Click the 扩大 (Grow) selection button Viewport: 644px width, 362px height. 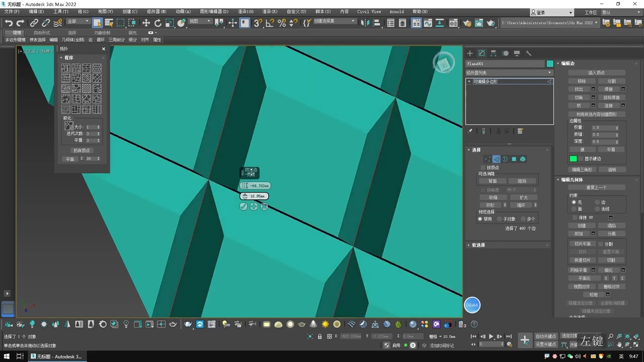pyautogui.click(x=524, y=198)
